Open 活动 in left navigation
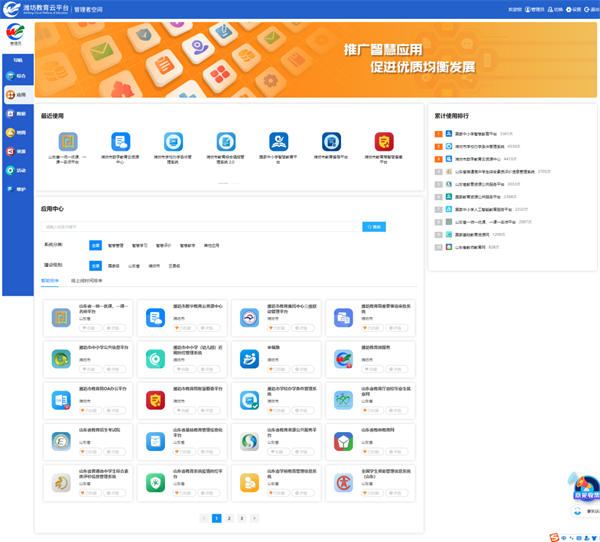The width and height of the screenshot is (600, 542). (x=18, y=170)
